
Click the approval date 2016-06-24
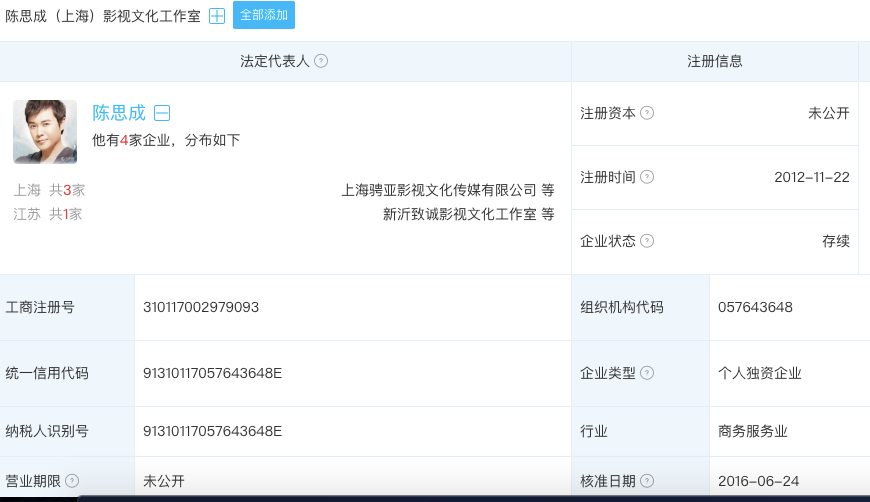coord(758,481)
